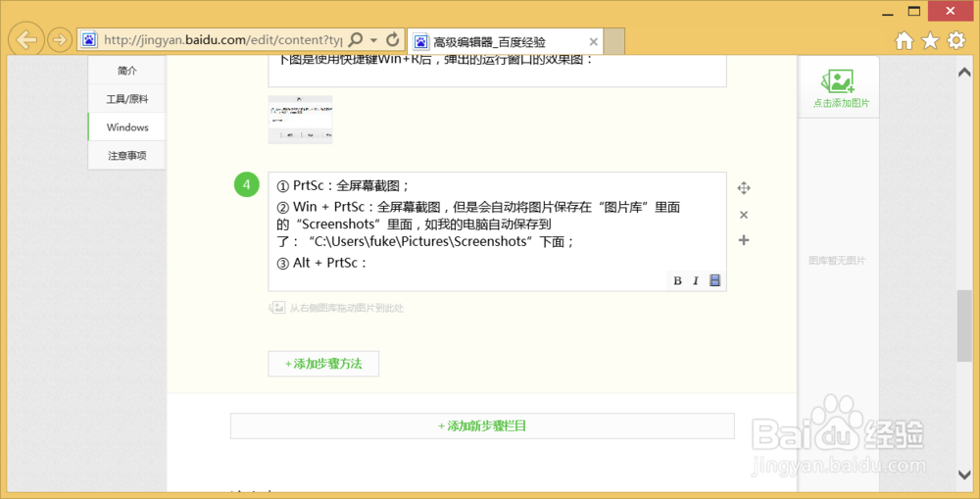Click the Win+R run window thumbnail
The height and width of the screenshot is (499, 980).
click(301, 120)
